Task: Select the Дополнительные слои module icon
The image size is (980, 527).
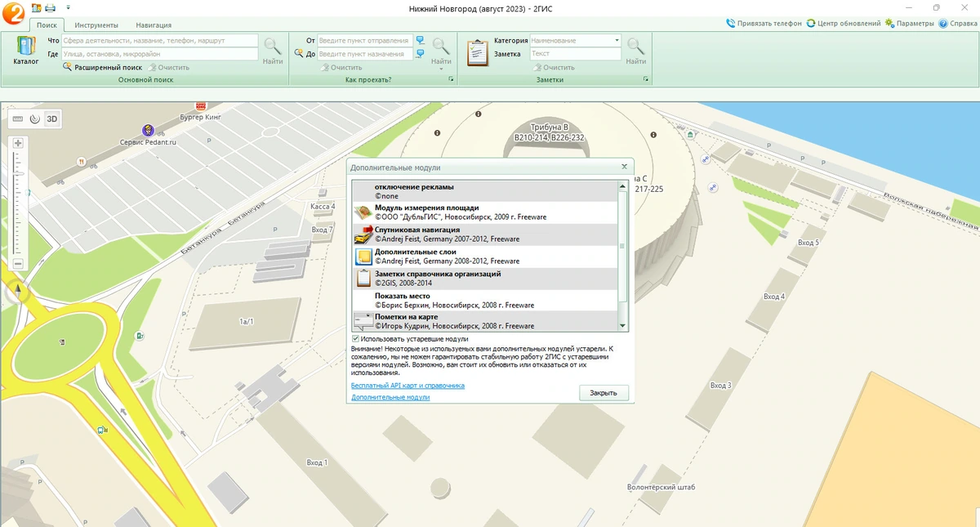Action: click(363, 257)
